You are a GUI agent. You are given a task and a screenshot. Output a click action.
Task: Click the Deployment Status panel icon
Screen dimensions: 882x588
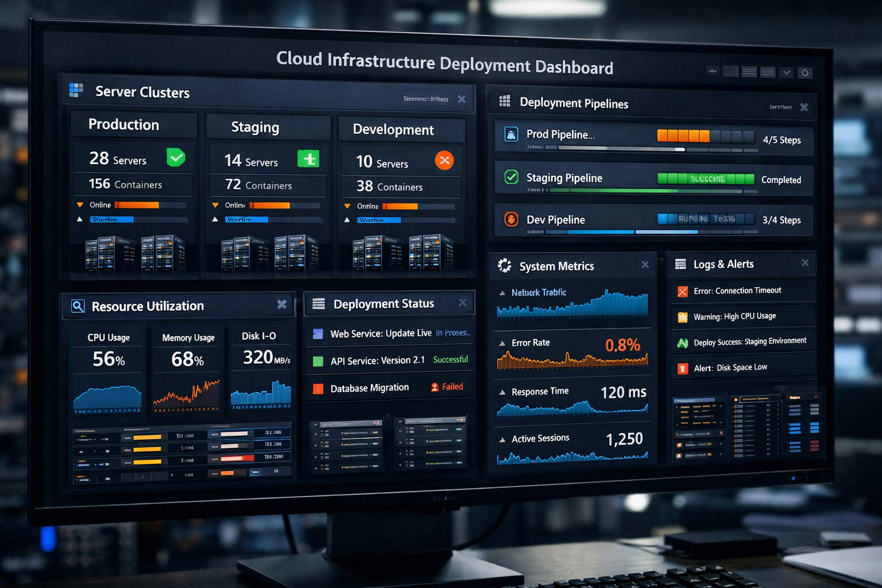(319, 304)
